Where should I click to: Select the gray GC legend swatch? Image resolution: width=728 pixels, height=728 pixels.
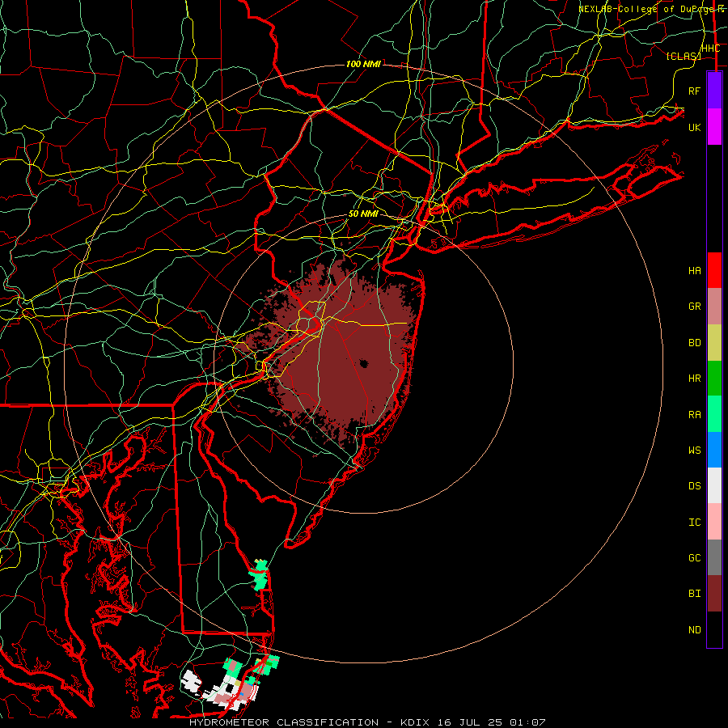[714, 557]
